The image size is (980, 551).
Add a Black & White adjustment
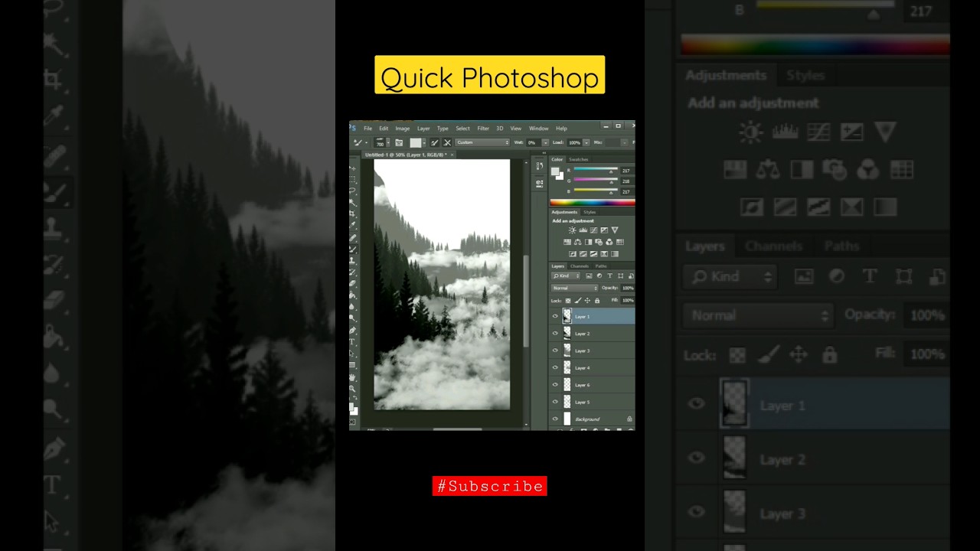tap(589, 242)
